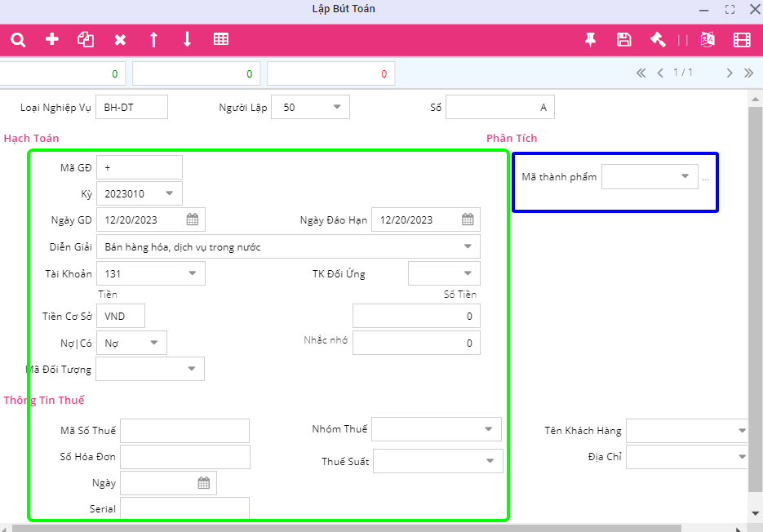Jump to the last record page
Image resolution: width=763 pixels, height=532 pixels.
tap(748, 73)
